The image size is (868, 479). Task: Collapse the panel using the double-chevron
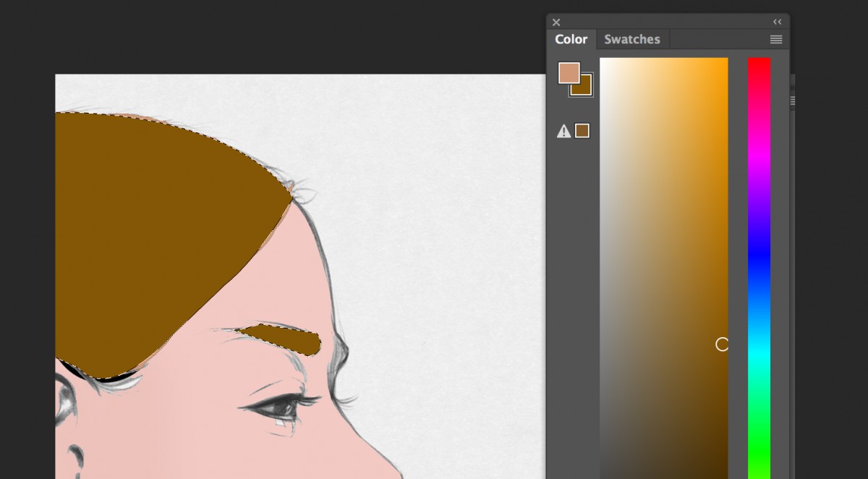[777, 22]
